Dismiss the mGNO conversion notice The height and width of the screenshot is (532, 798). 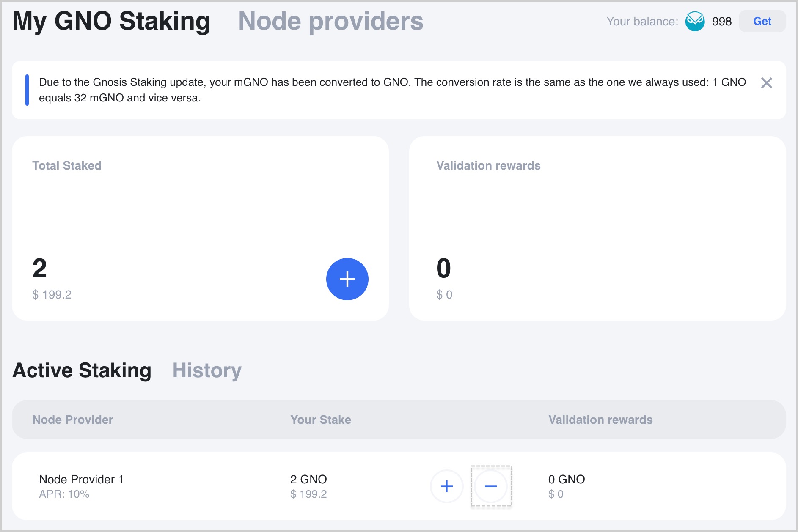point(766,83)
